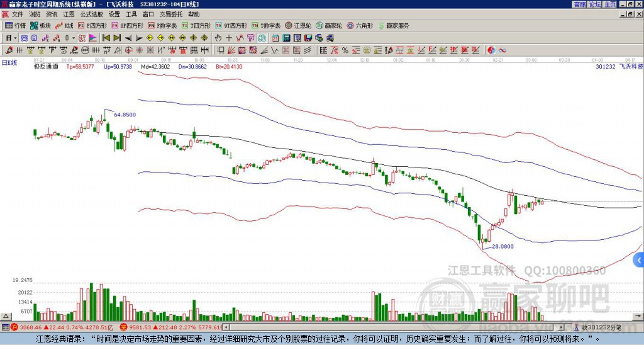Open the 公式选股 menu

click(x=92, y=14)
